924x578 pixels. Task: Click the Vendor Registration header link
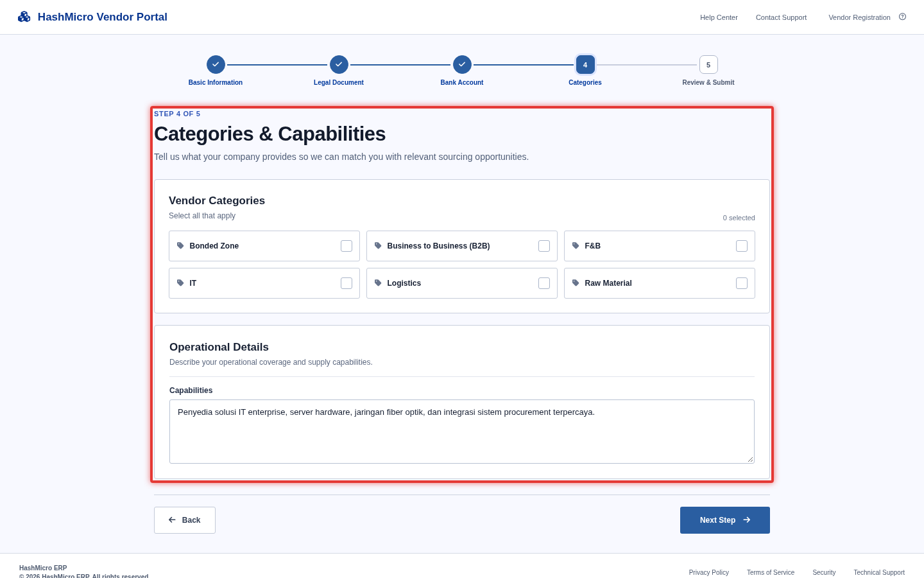[859, 17]
